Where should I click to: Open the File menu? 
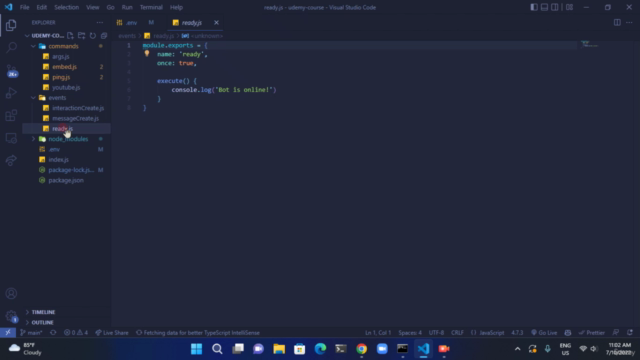pyautogui.click(x=24, y=7)
